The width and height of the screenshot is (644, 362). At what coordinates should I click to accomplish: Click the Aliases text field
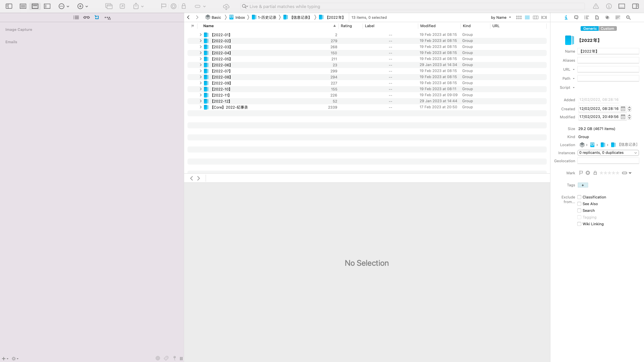pos(608,60)
